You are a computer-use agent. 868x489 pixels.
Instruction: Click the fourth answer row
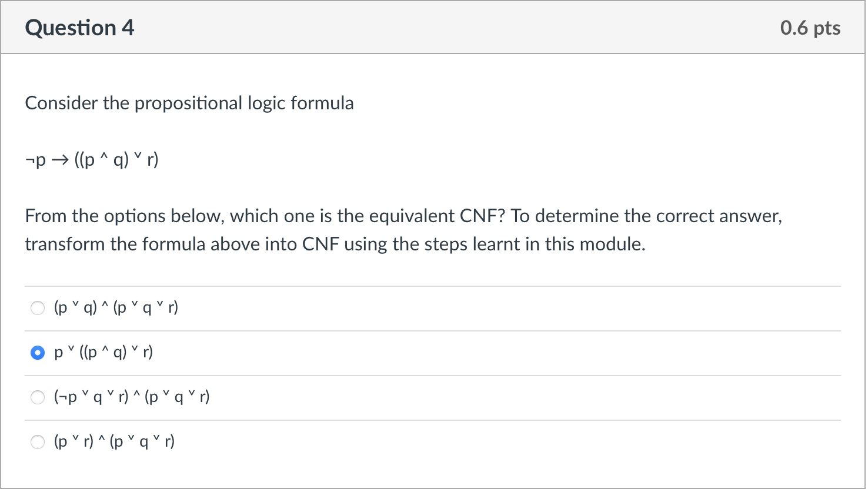click(235, 441)
